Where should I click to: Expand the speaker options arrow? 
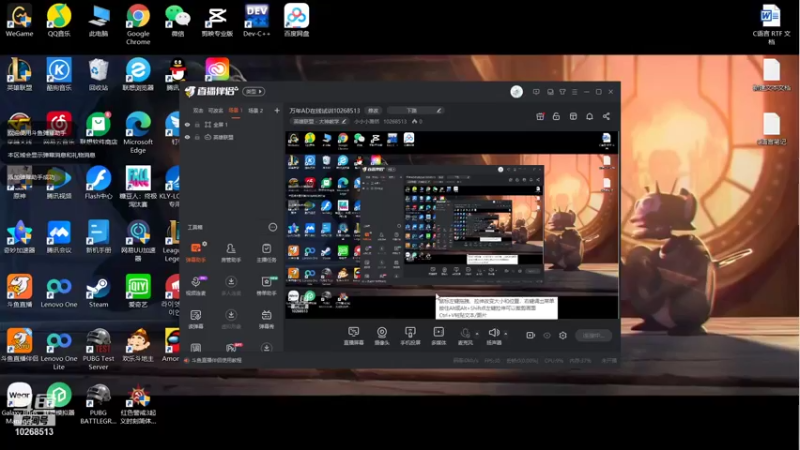[506, 334]
